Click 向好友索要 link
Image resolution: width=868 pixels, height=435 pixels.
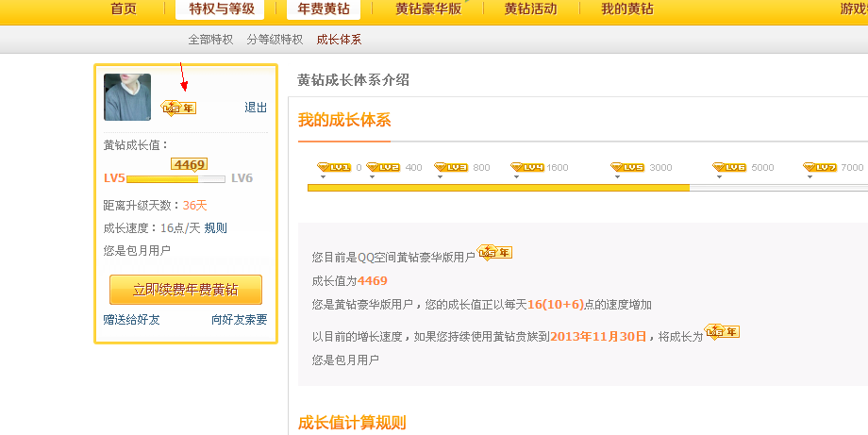(239, 319)
